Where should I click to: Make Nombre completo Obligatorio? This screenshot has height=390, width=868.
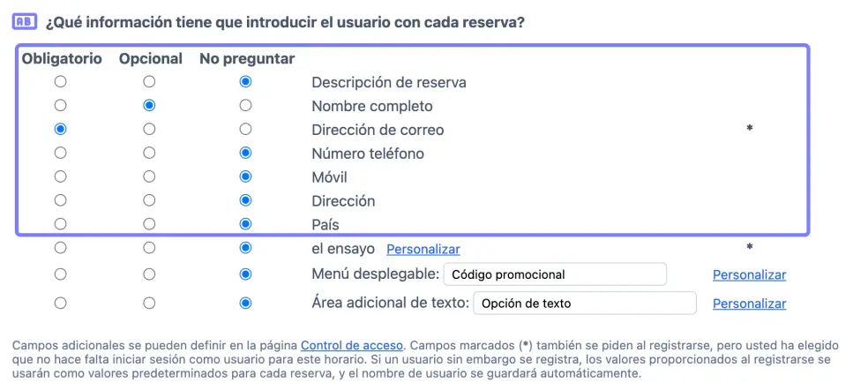coord(60,106)
